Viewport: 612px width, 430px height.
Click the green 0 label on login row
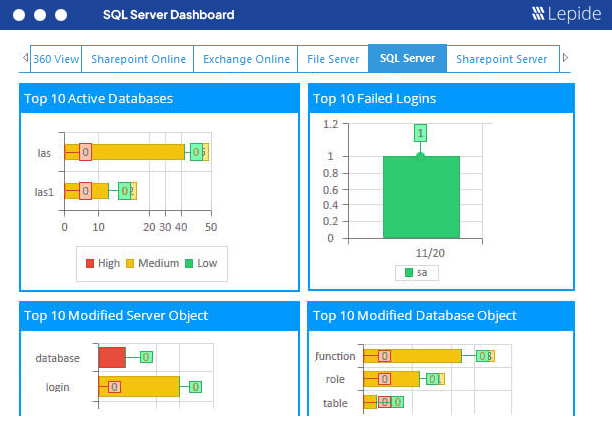coord(195,387)
